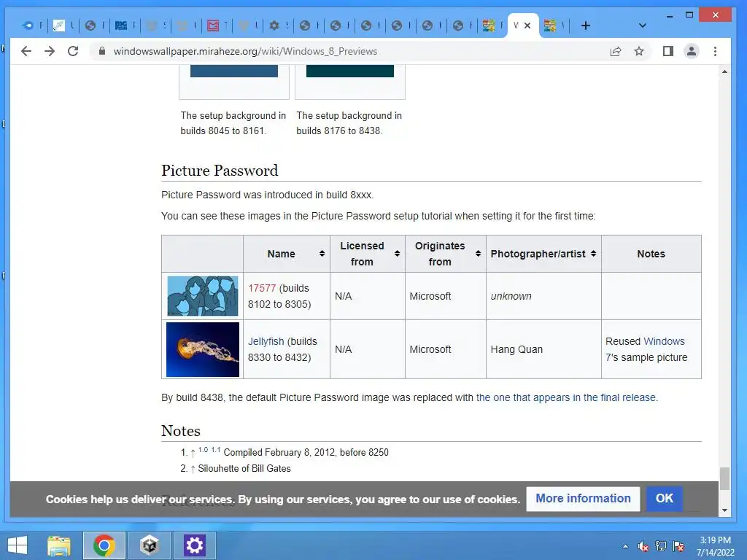Open the Jellyfish image thumbnail
The width and height of the screenshot is (747, 560).
coord(203,349)
